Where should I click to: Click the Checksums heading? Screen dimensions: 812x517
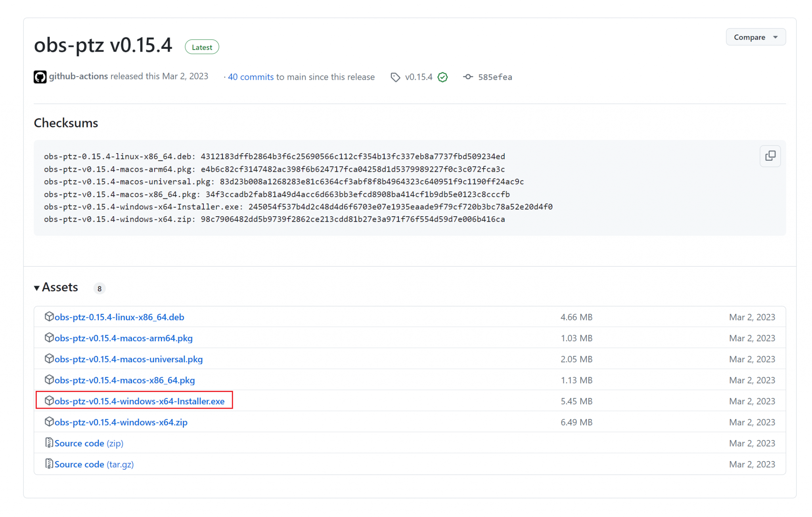point(66,123)
